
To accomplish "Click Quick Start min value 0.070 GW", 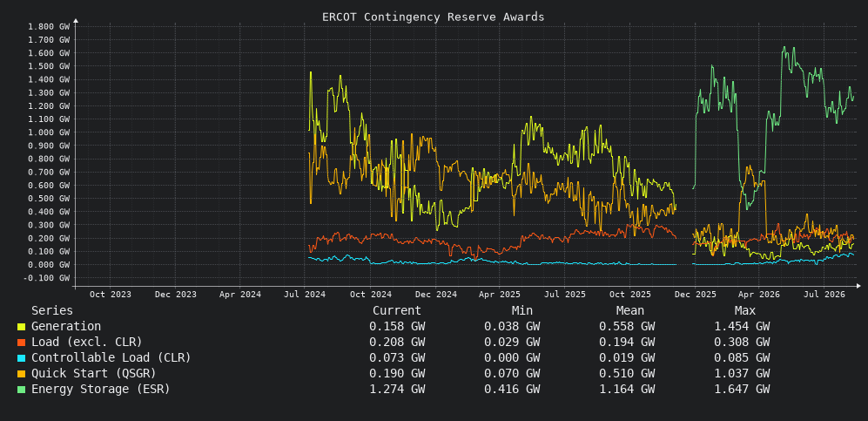I will pos(512,373).
